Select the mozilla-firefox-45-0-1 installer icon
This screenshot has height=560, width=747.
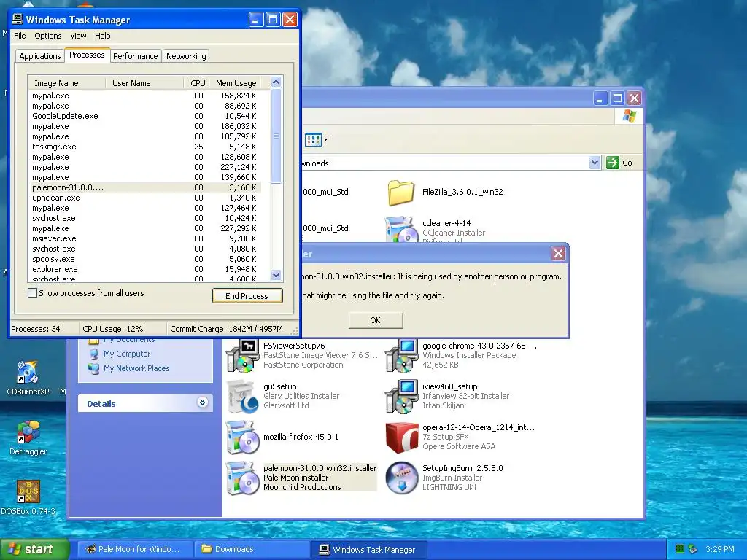tap(242, 437)
